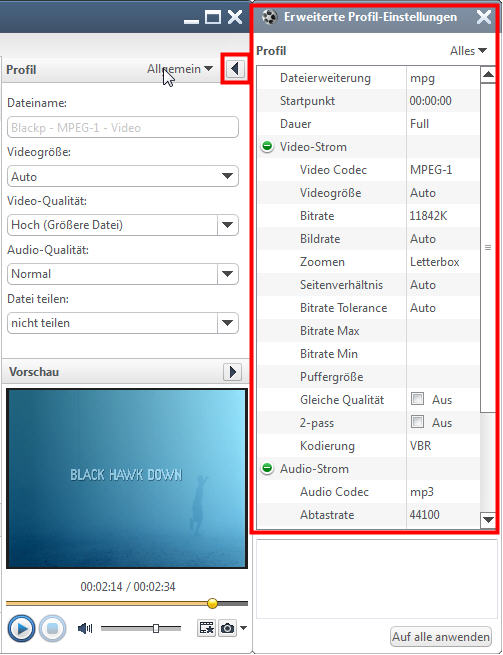Stop the preview playback
This screenshot has height=655, width=503.
pos(53,628)
